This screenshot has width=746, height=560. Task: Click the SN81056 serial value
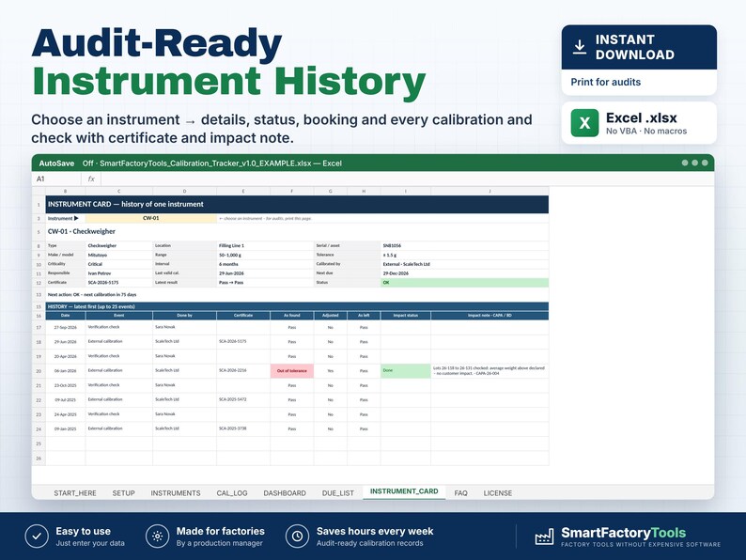392,245
